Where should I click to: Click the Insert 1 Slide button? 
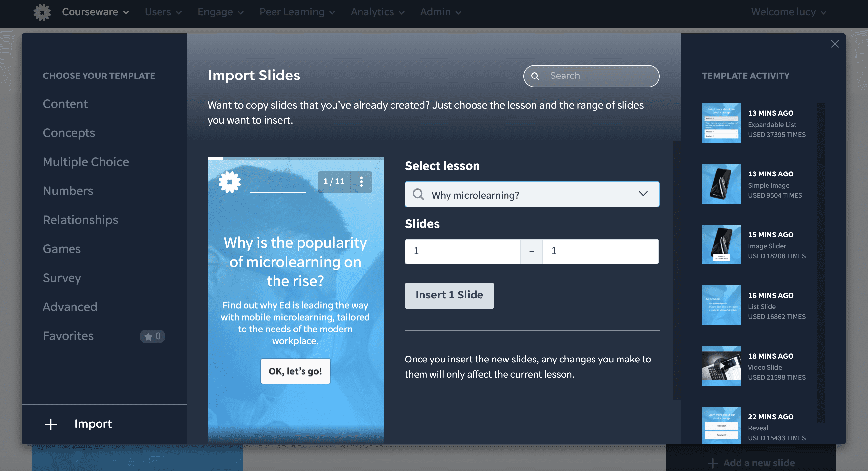pyautogui.click(x=449, y=295)
